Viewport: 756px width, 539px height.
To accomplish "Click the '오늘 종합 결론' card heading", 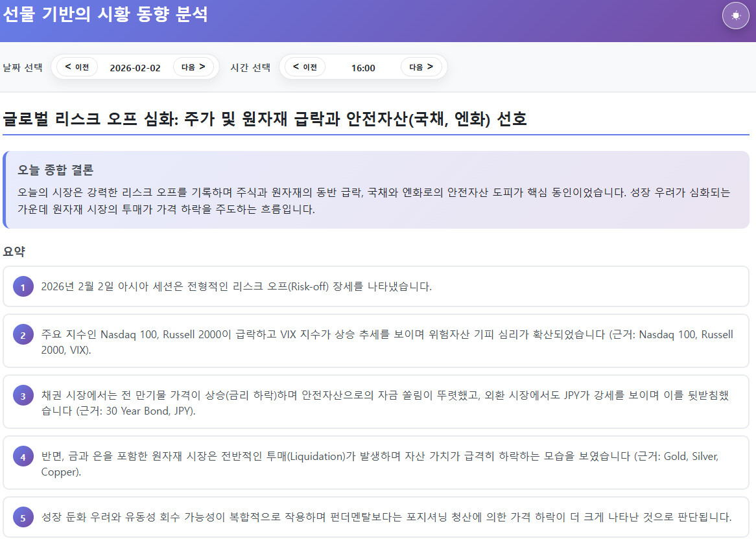I will [56, 170].
